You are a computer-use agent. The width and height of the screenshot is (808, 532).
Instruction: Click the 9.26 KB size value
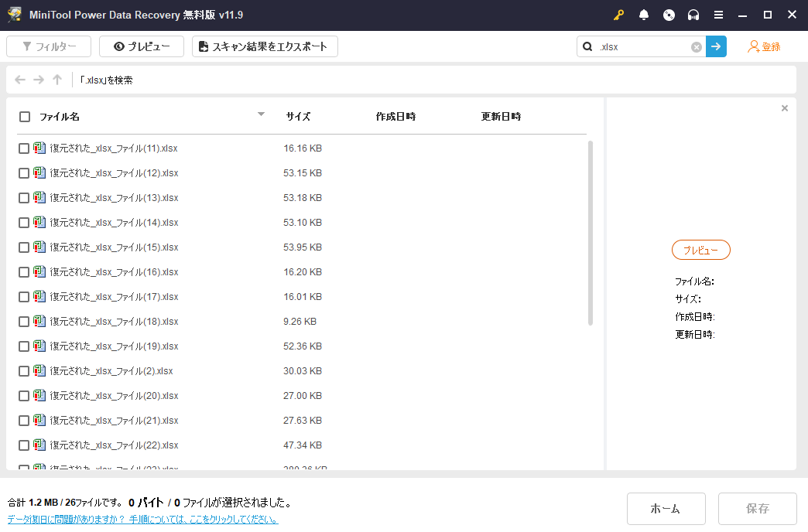point(300,322)
